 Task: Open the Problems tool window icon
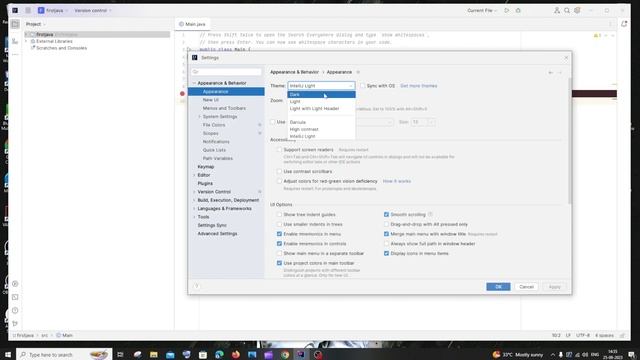(15, 311)
